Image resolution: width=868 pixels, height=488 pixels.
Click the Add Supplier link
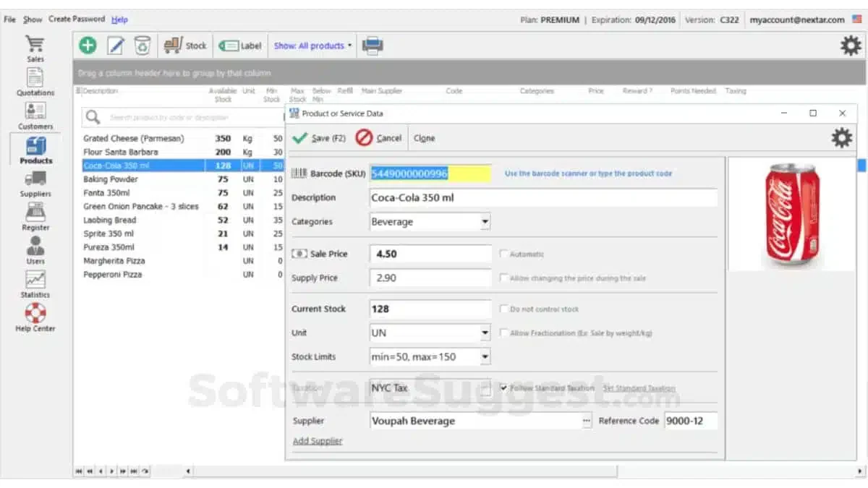click(x=318, y=441)
